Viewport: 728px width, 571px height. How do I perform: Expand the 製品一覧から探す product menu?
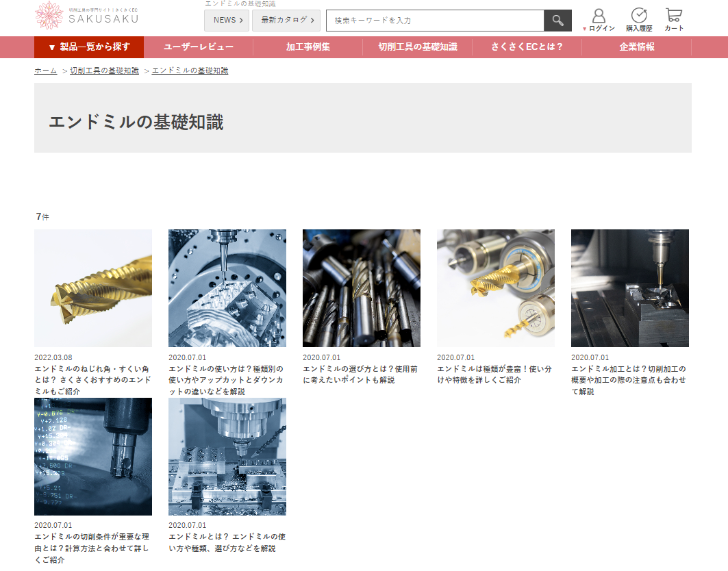coord(89,47)
